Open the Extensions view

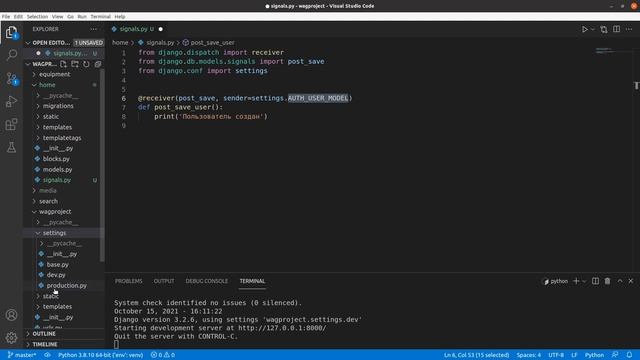[11, 124]
